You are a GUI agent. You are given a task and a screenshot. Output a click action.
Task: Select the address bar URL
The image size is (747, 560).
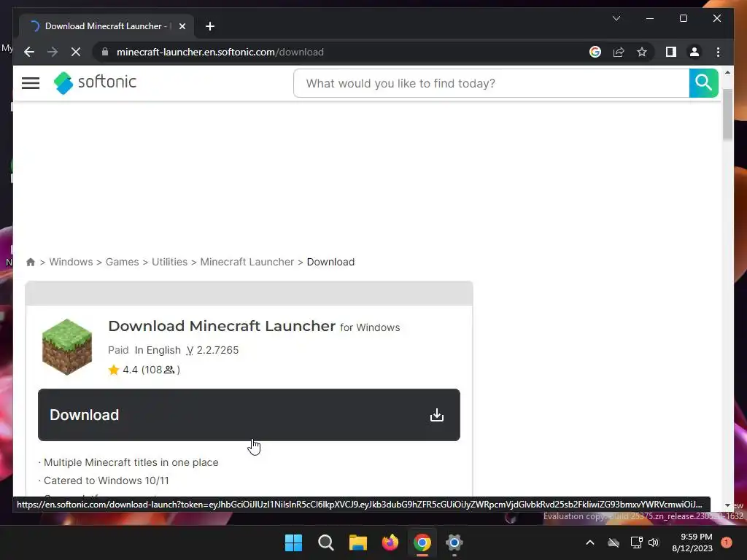click(x=220, y=52)
